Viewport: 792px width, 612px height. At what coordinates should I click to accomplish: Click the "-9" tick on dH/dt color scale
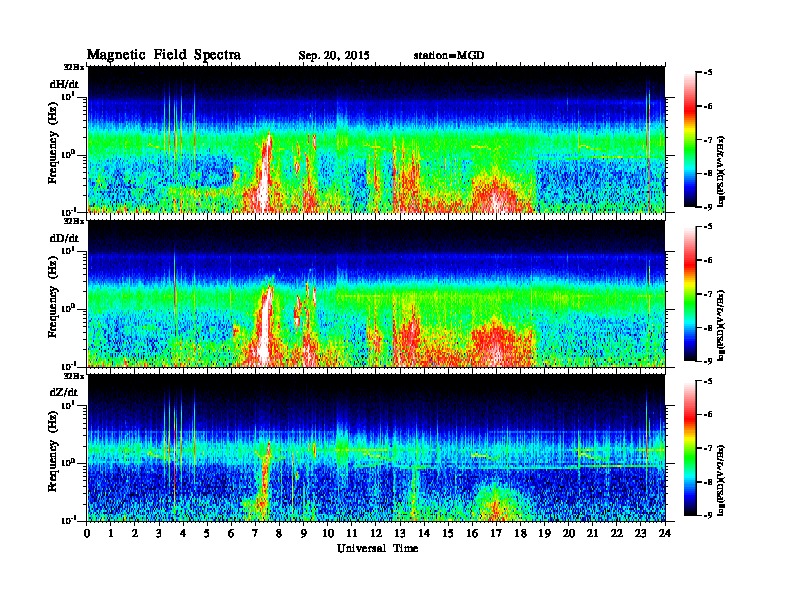pyautogui.click(x=708, y=207)
